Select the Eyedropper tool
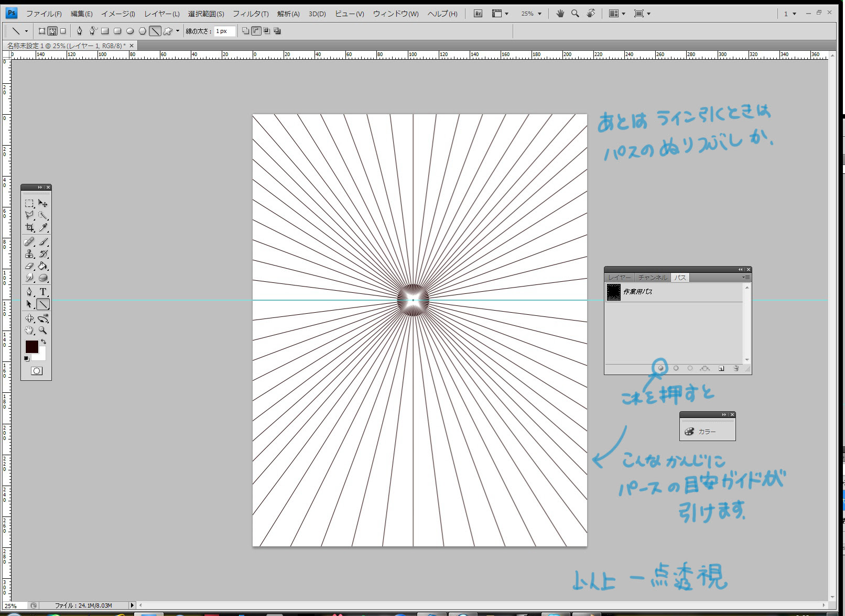Screen dimensions: 845x616 coord(43,227)
